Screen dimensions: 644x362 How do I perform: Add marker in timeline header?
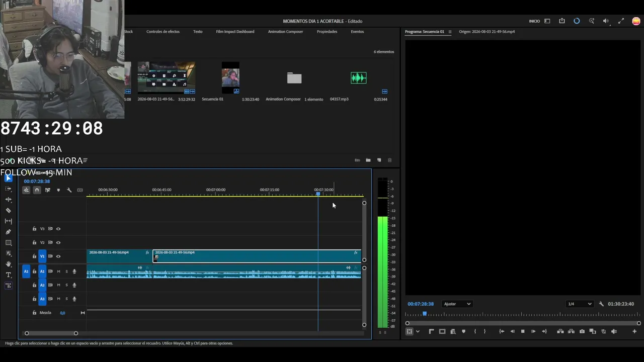(58, 190)
